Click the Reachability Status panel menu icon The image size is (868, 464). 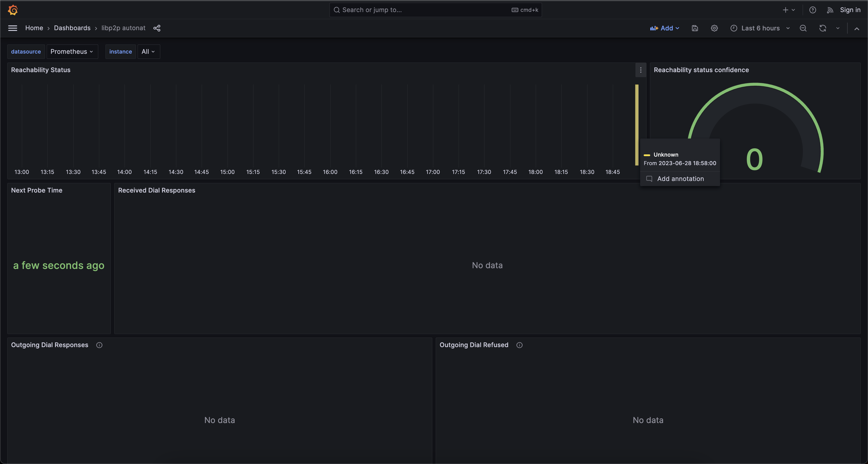point(641,70)
